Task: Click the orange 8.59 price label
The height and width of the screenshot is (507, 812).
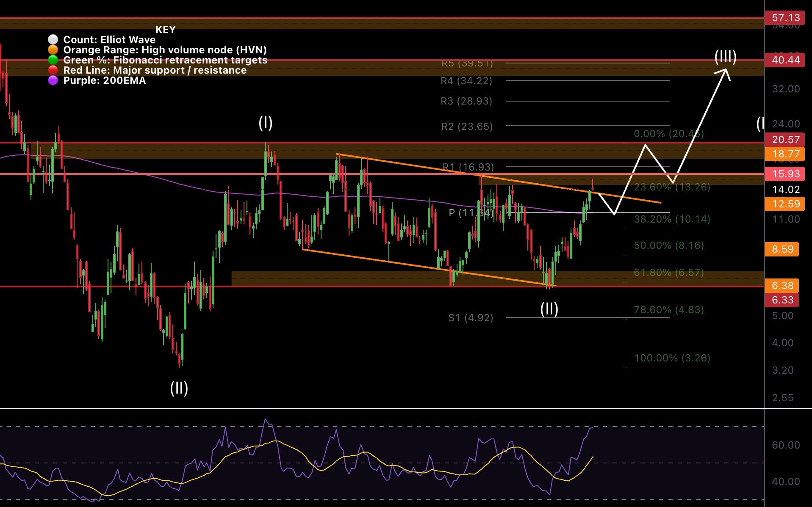Action: point(782,249)
